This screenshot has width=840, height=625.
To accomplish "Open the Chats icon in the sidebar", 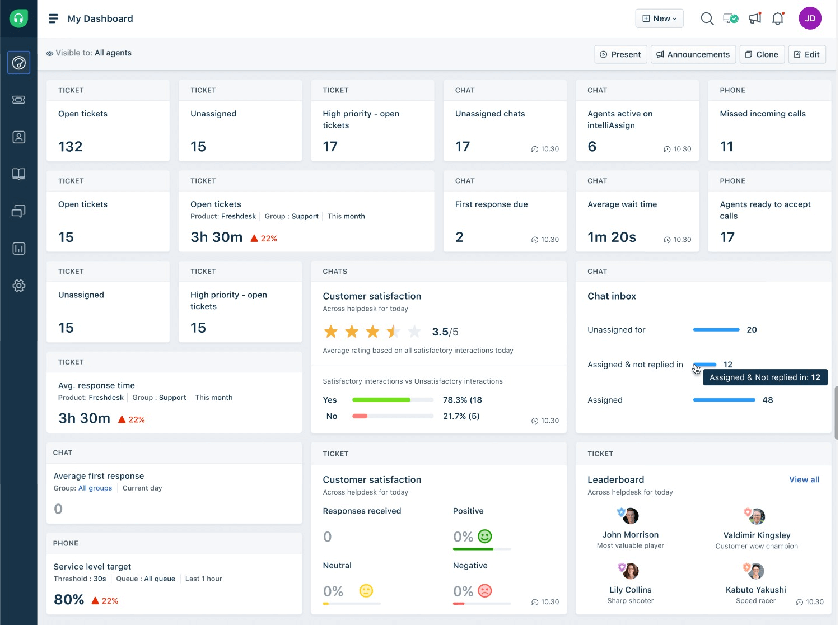I will pos(18,211).
